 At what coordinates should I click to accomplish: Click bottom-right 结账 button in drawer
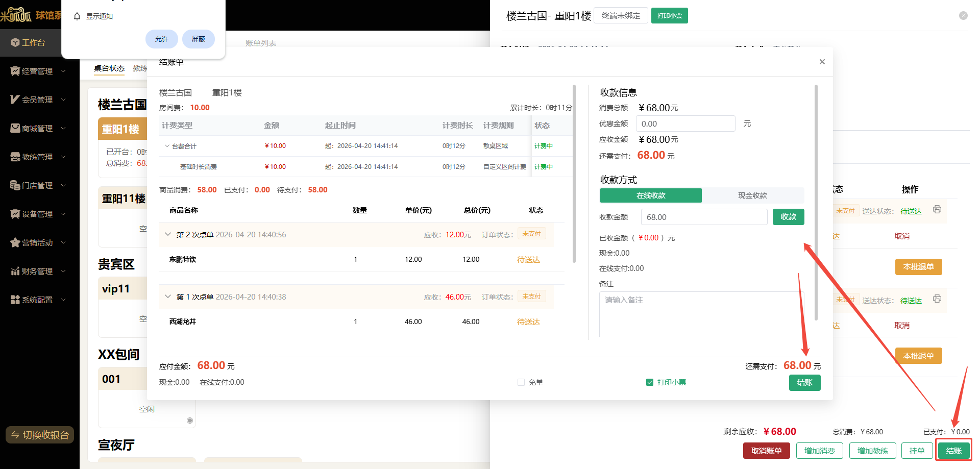(953, 451)
